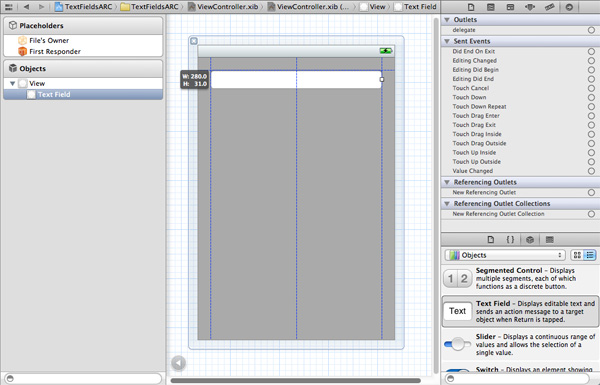Open the Object library cube icon

click(530, 240)
